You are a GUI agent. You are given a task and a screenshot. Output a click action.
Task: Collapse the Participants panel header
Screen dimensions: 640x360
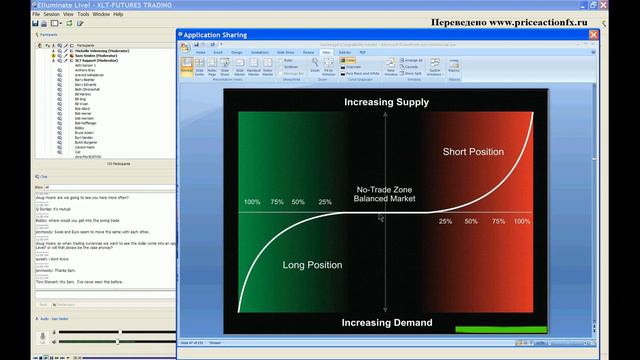click(x=46, y=35)
